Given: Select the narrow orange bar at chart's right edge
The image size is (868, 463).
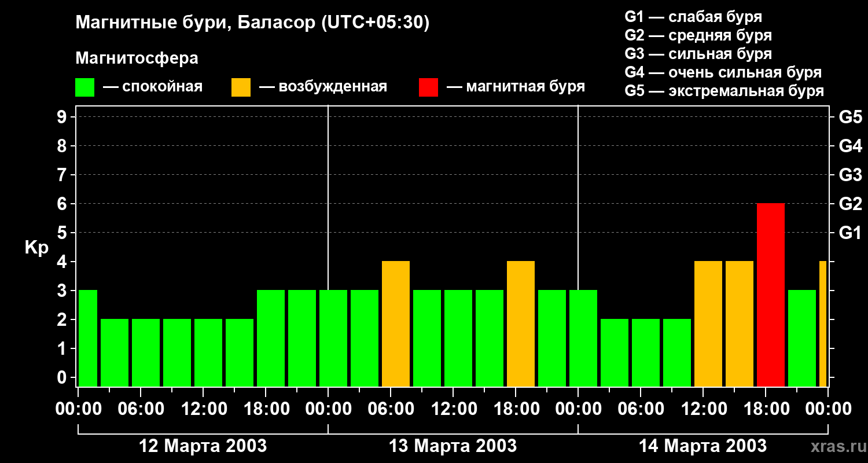Looking at the screenshot, I should [823, 324].
